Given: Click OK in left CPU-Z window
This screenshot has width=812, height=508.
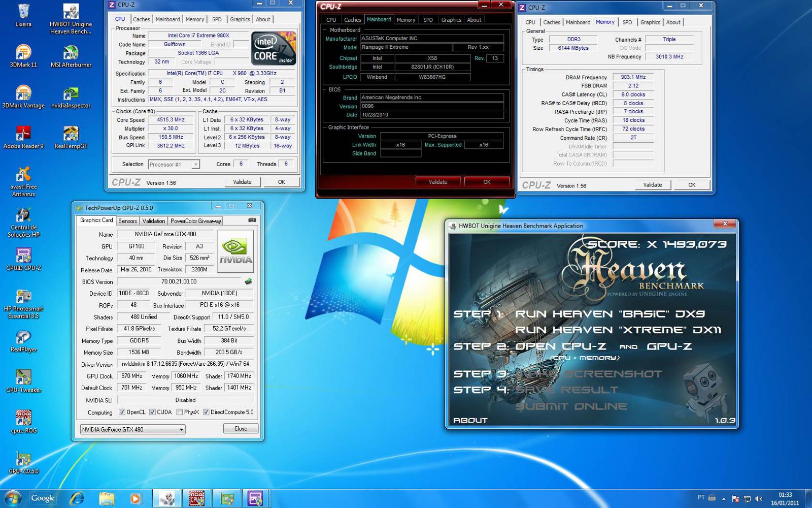Looking at the screenshot, I should click(281, 182).
